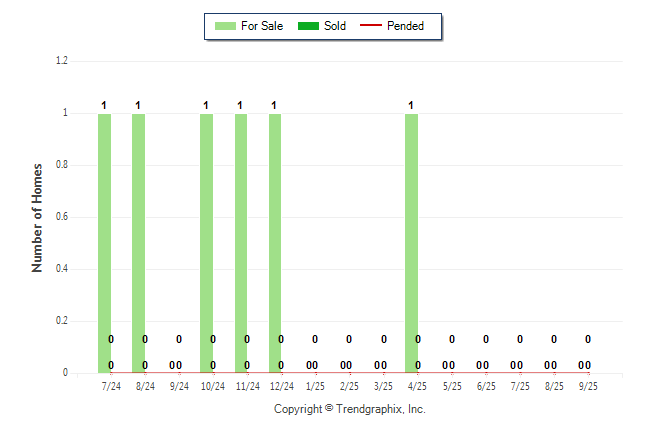
Task: Click the Copyright Trendgraphix, Inc. text
Action: coord(350,409)
